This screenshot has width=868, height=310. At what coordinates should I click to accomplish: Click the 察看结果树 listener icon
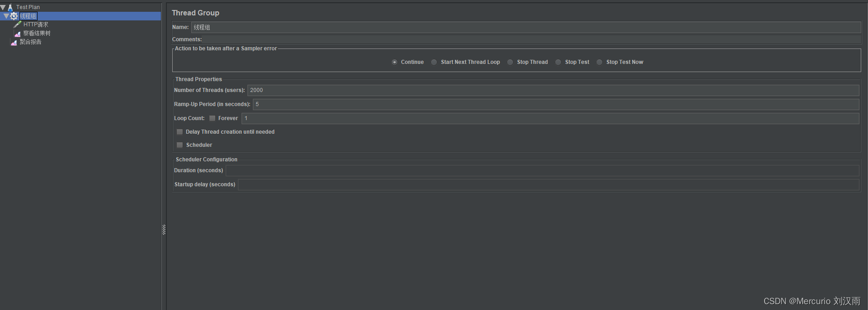point(18,34)
